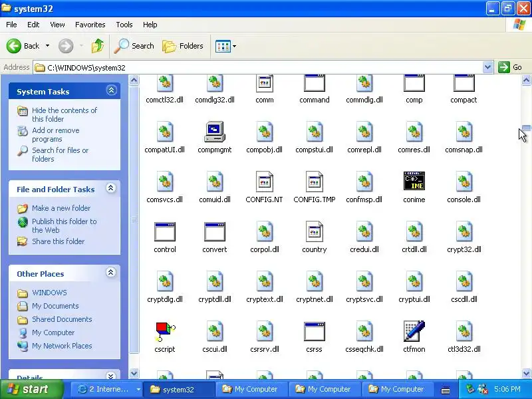
Task: Click Search for files or folders link
Action: click(x=60, y=154)
